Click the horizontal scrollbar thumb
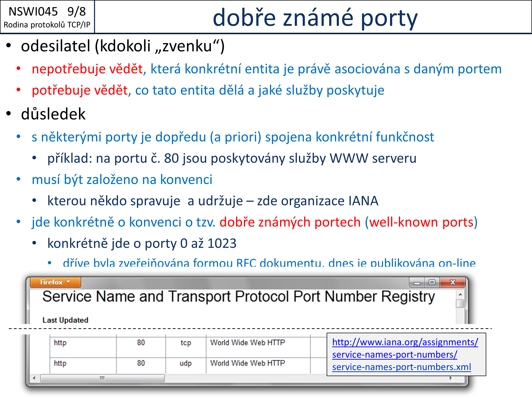This screenshot has width=532, height=399. click(102, 378)
